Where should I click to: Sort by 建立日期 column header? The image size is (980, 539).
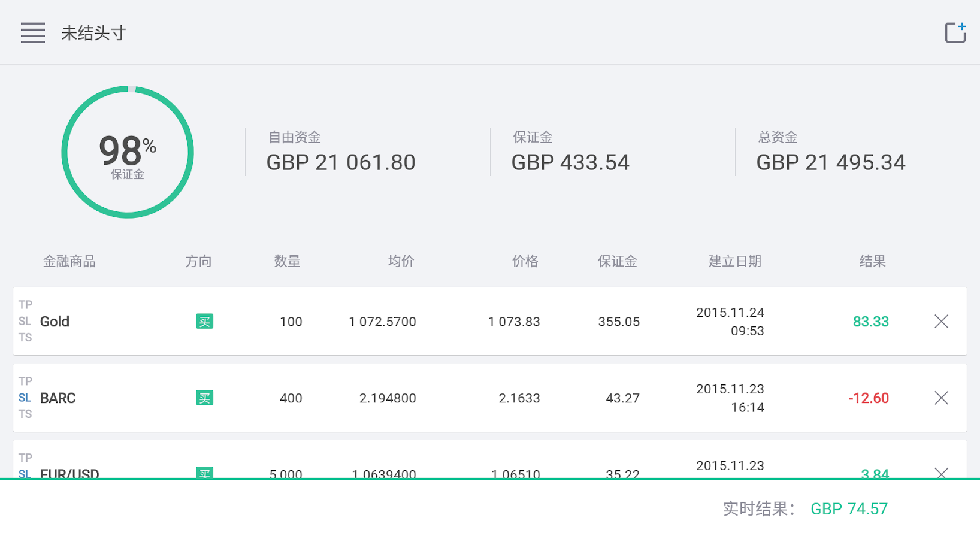735,261
